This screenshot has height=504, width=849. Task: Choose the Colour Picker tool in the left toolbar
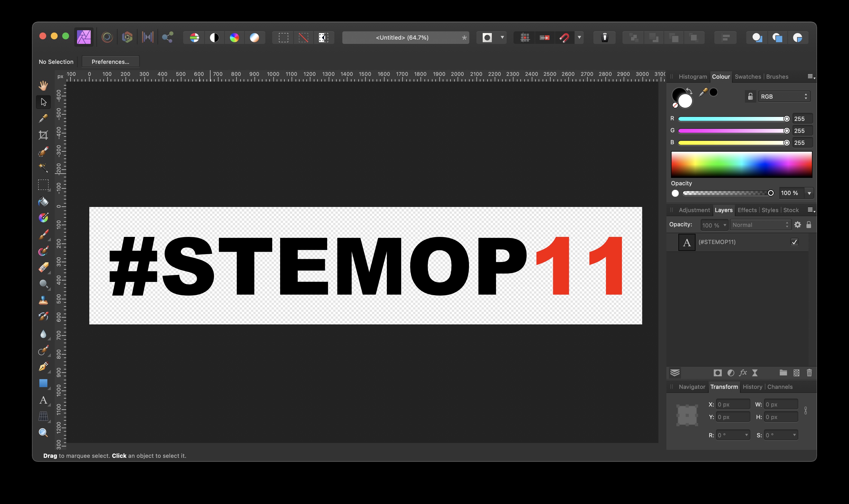pyautogui.click(x=43, y=118)
